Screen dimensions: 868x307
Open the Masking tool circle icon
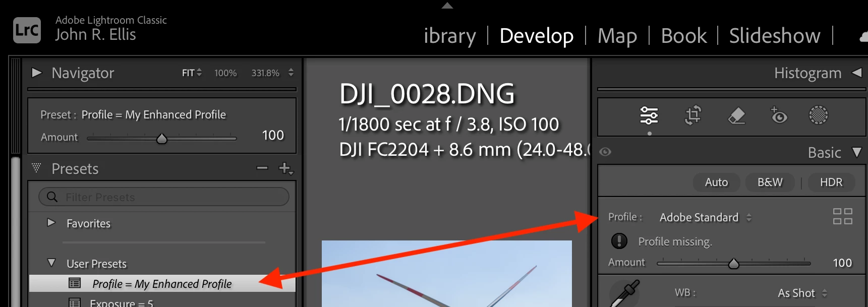[819, 115]
